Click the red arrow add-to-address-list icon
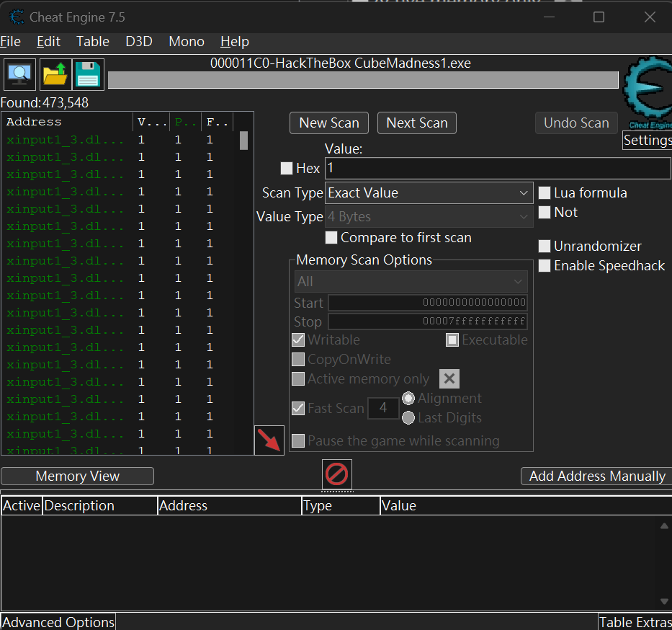 269,440
